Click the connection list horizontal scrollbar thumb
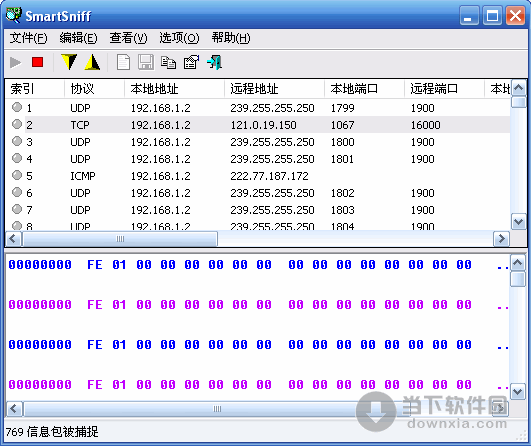This screenshot has height=446, width=531. pyautogui.click(x=120, y=239)
